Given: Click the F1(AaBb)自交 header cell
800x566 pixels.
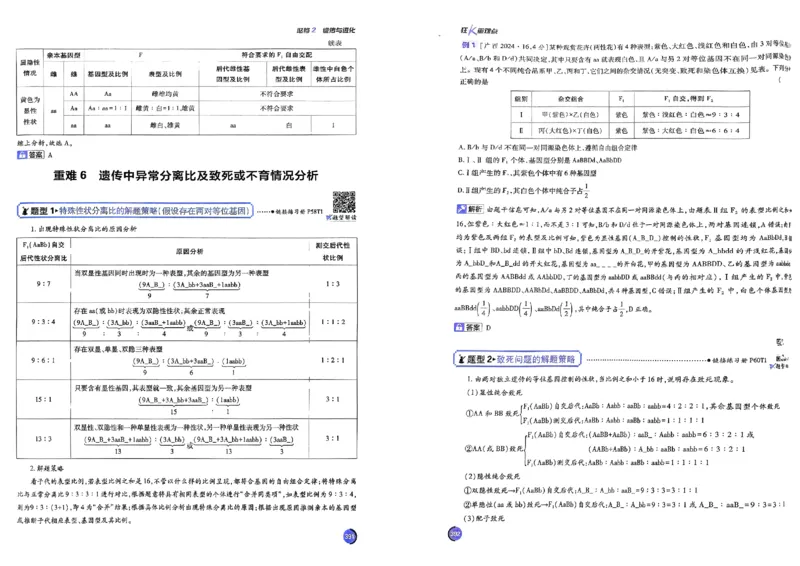Looking at the screenshot, I should [44, 252].
